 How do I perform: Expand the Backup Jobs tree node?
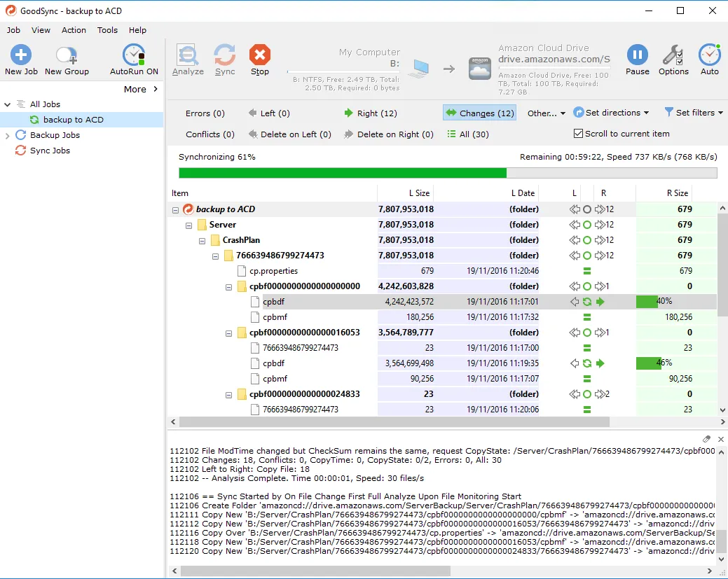pos(8,135)
